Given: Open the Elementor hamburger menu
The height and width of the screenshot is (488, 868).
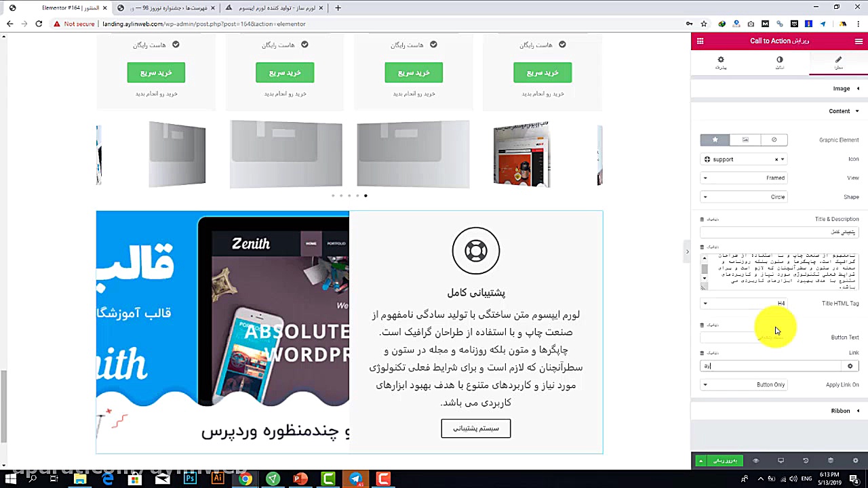Looking at the screenshot, I should tap(859, 41).
